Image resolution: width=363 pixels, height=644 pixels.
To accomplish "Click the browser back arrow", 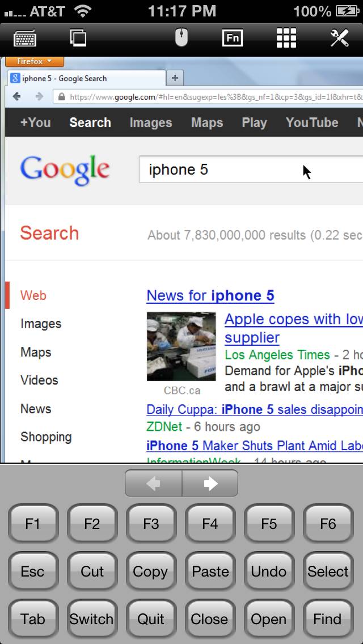I will tap(17, 96).
